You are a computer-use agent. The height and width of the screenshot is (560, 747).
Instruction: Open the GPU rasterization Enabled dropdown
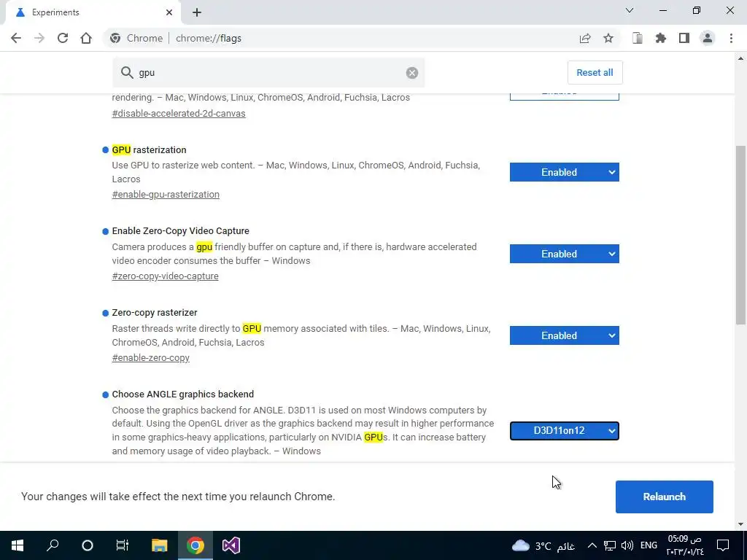(x=564, y=172)
